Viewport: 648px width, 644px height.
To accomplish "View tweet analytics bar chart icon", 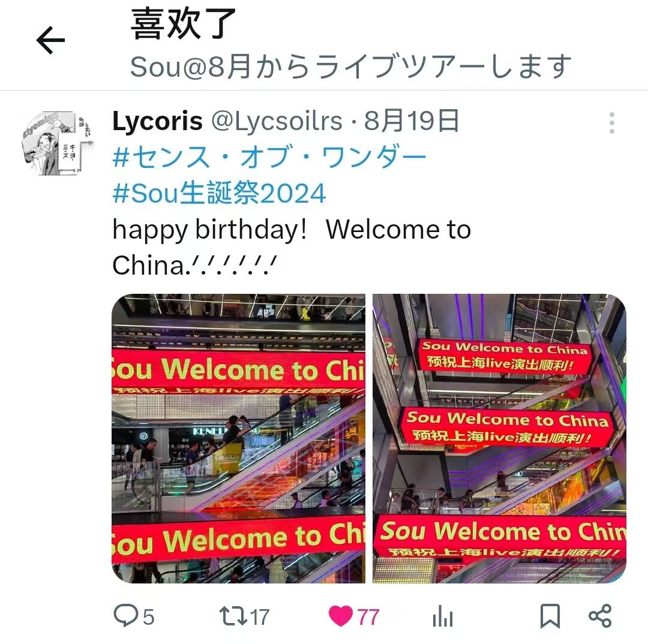I will (443, 616).
